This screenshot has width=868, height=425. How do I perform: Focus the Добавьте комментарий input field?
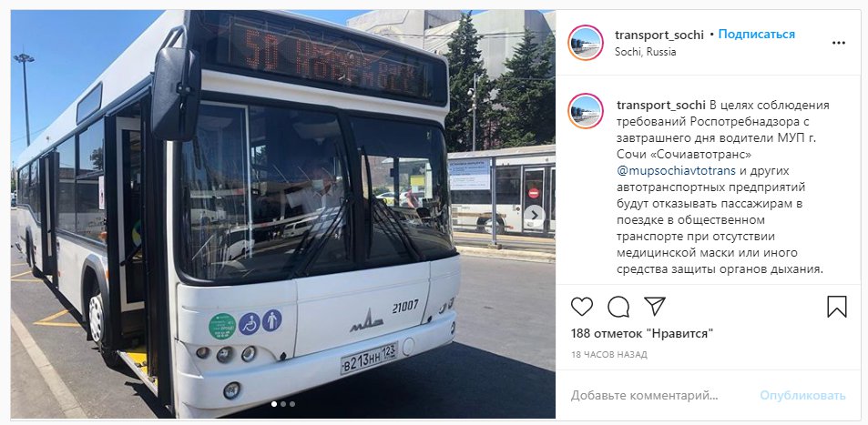click(645, 395)
